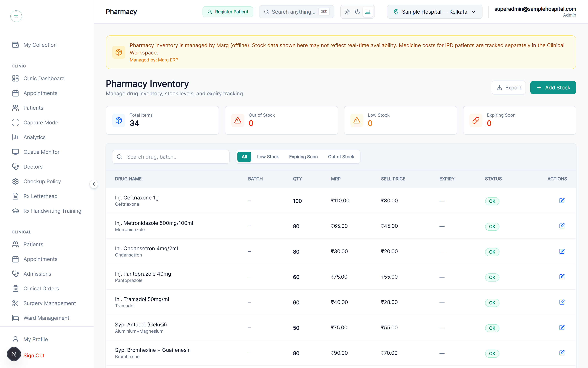Edit Inj. Pantoprazole 40mg row
The image size is (588, 368).
562,277
